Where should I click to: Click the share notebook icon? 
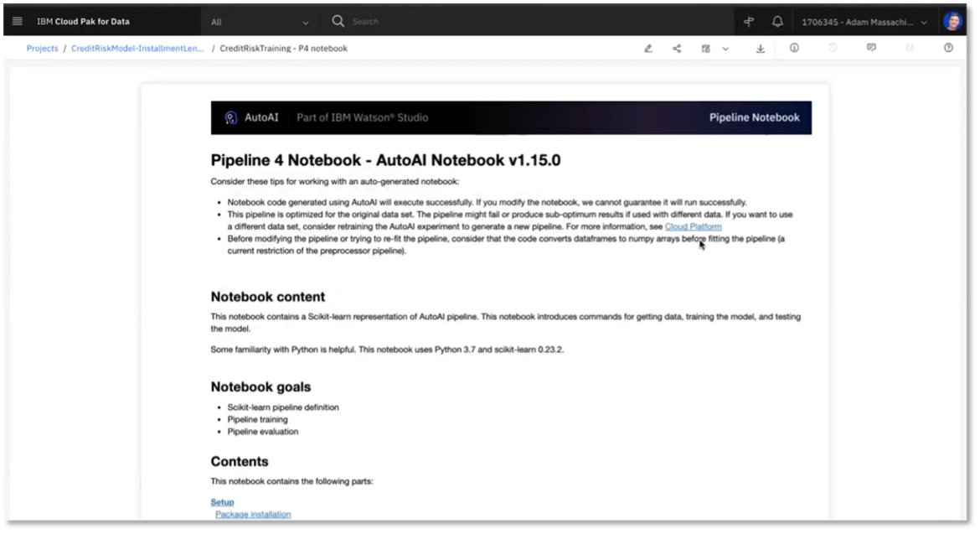[x=677, y=49]
